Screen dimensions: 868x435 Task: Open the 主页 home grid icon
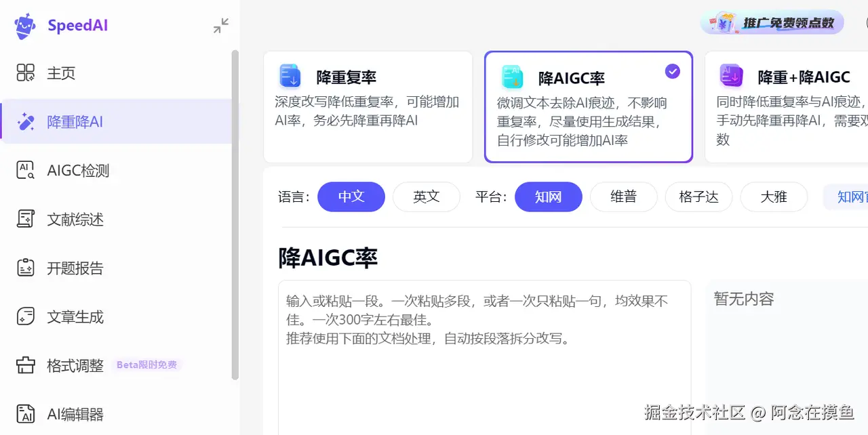26,73
